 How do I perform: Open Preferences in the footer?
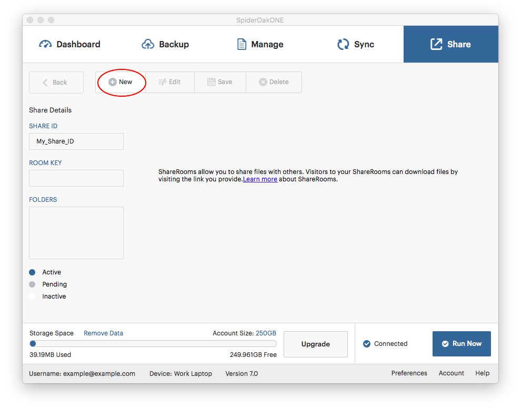[x=409, y=373]
